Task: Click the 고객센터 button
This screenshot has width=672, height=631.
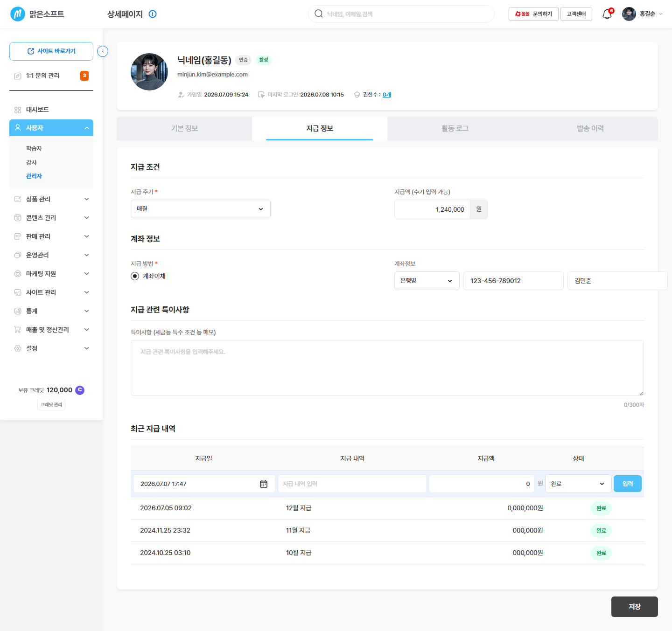Action: (576, 14)
